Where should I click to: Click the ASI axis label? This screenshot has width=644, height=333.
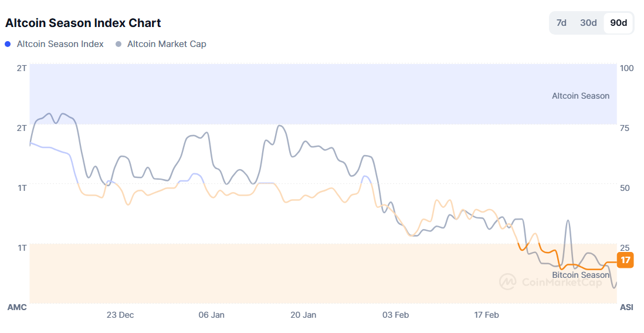click(x=626, y=307)
